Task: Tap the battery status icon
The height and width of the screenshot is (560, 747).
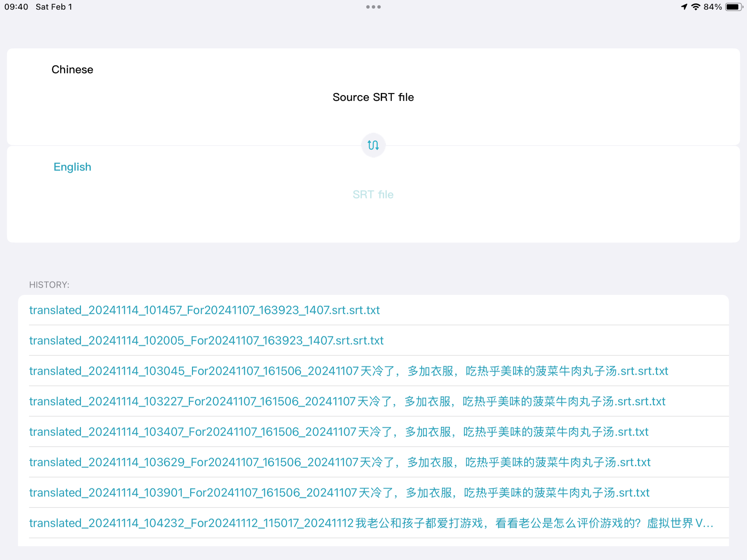Action: pos(733,7)
